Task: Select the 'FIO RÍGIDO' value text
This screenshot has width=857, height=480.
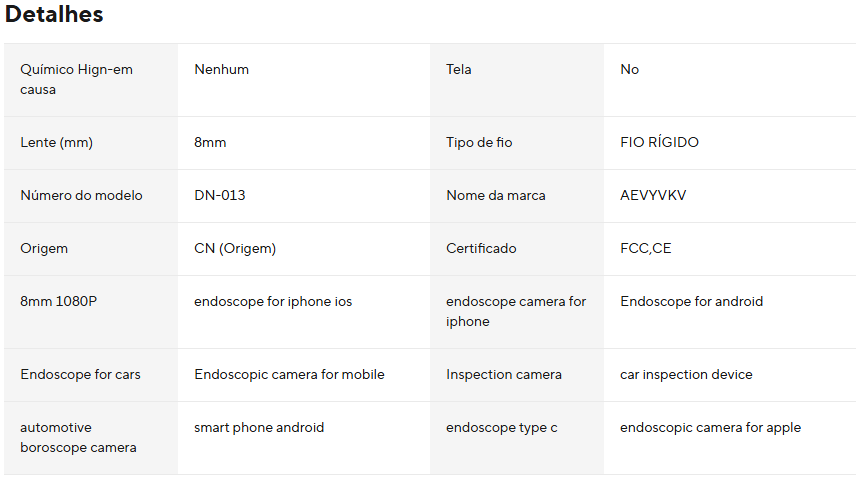Action: coord(659,142)
